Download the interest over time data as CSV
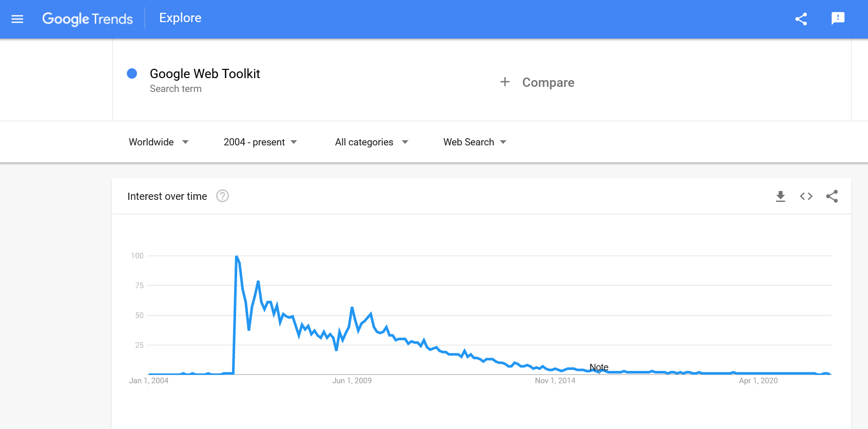Image resolution: width=868 pixels, height=429 pixels. pyautogui.click(x=780, y=196)
